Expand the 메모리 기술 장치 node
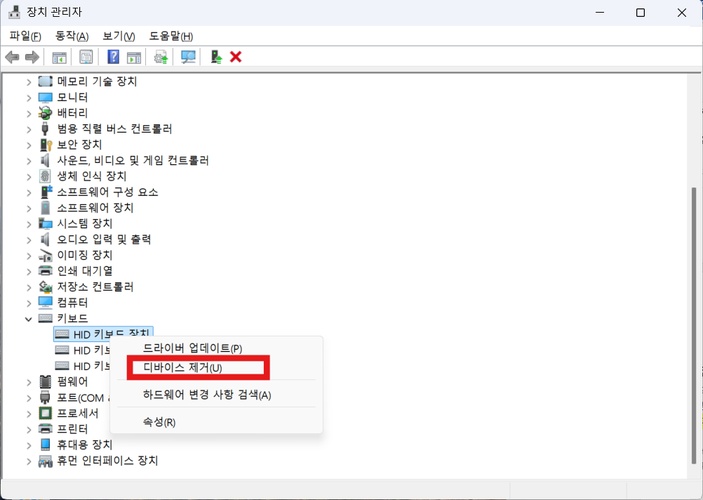Screen dimensions: 703x500 pyautogui.click(x=29, y=82)
